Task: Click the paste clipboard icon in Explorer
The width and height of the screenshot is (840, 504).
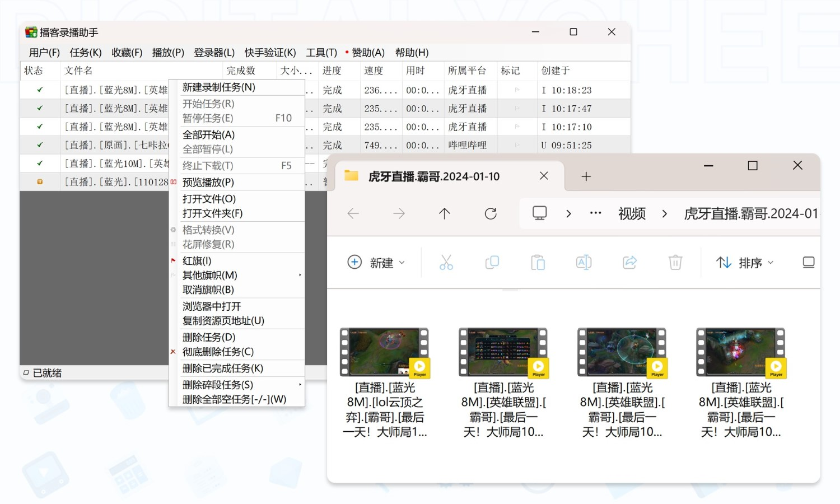Action: (538, 263)
